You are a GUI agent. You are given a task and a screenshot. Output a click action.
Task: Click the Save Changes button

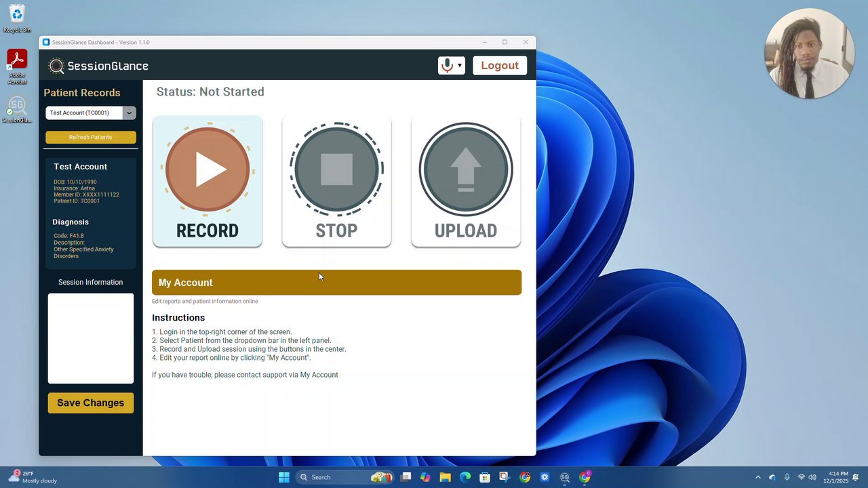(x=91, y=403)
